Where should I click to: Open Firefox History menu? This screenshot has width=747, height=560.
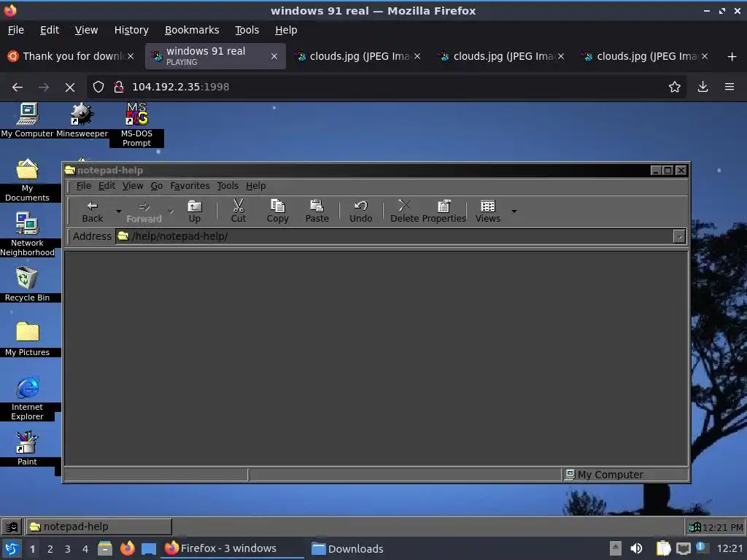pyautogui.click(x=131, y=30)
